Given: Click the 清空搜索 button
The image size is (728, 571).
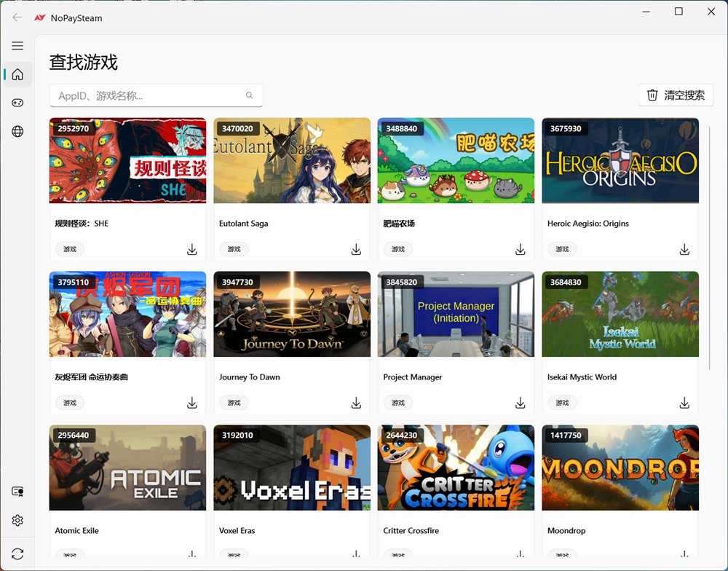Looking at the screenshot, I should click(x=676, y=95).
